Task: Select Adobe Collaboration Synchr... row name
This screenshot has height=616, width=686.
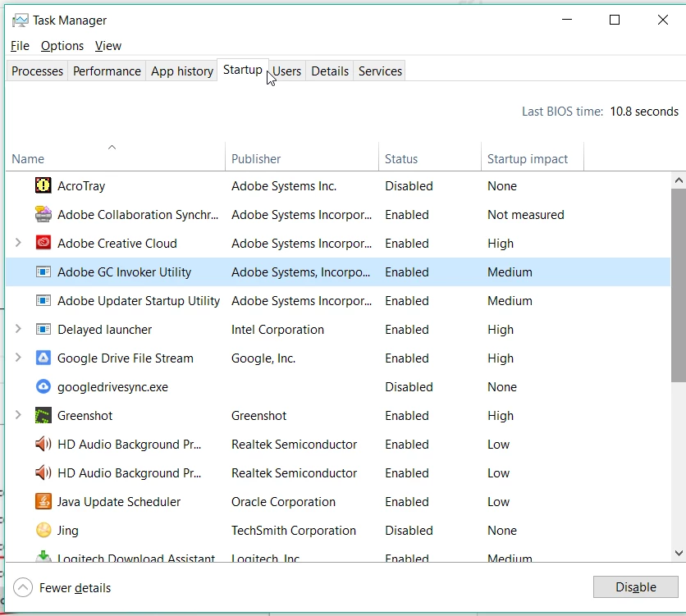Action: (138, 215)
